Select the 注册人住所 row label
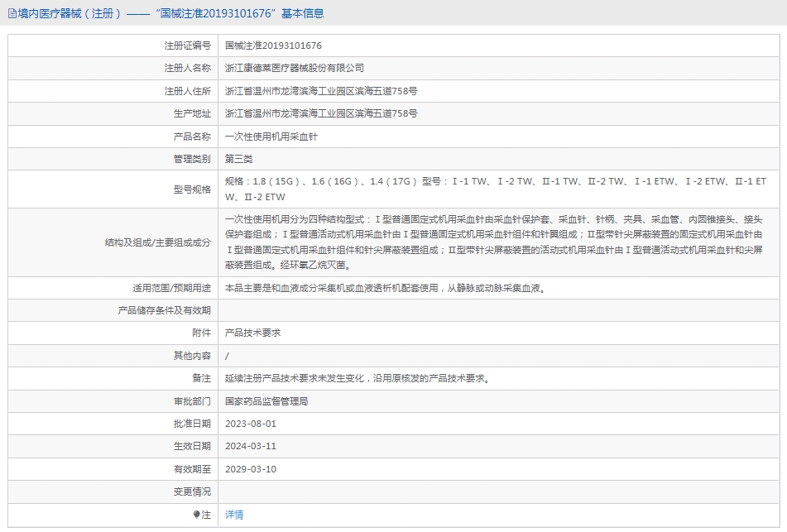787x532 pixels. tap(188, 91)
